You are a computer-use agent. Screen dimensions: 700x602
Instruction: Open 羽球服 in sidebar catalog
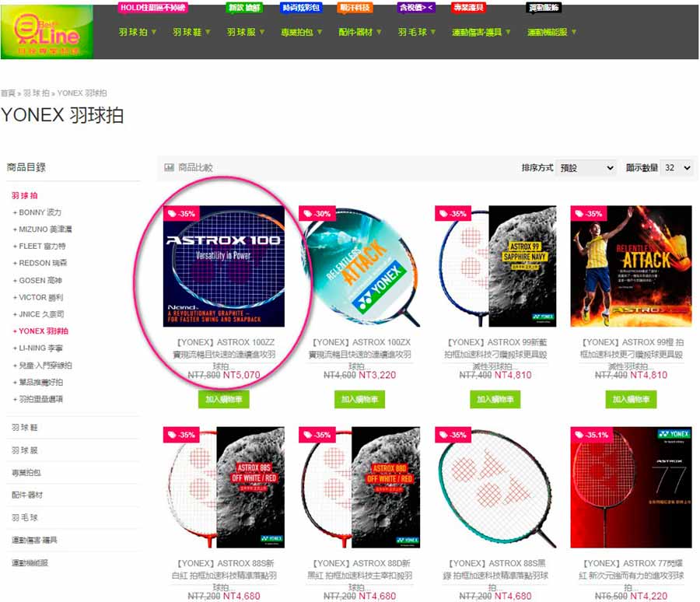click(25, 450)
